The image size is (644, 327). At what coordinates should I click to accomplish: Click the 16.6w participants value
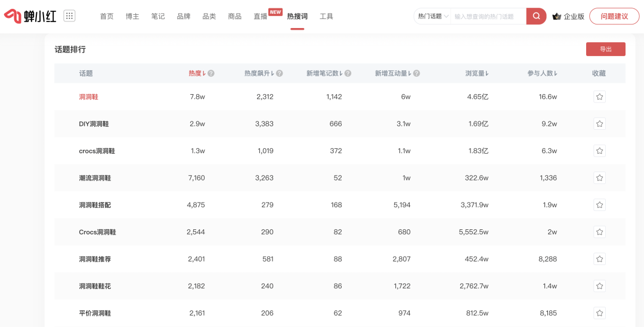(547, 97)
